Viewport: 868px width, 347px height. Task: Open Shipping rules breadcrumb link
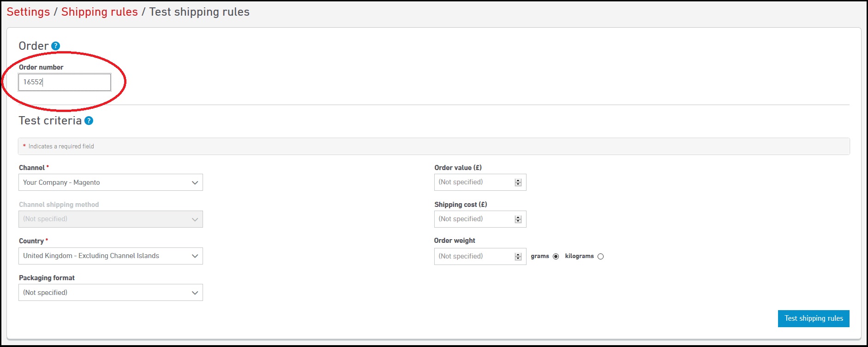(99, 12)
